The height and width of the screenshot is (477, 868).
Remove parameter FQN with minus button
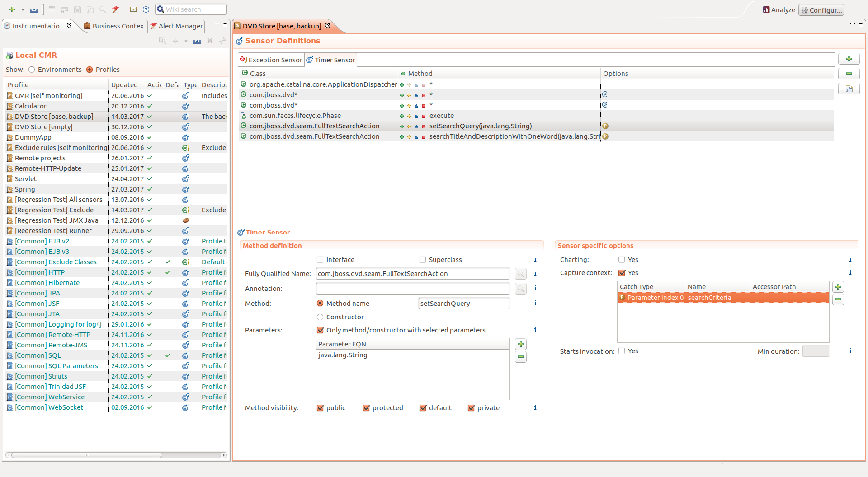[521, 357]
